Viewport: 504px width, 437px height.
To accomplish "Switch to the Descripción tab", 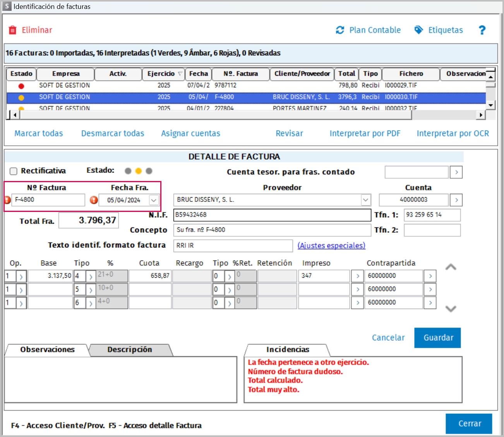I will pos(130,350).
